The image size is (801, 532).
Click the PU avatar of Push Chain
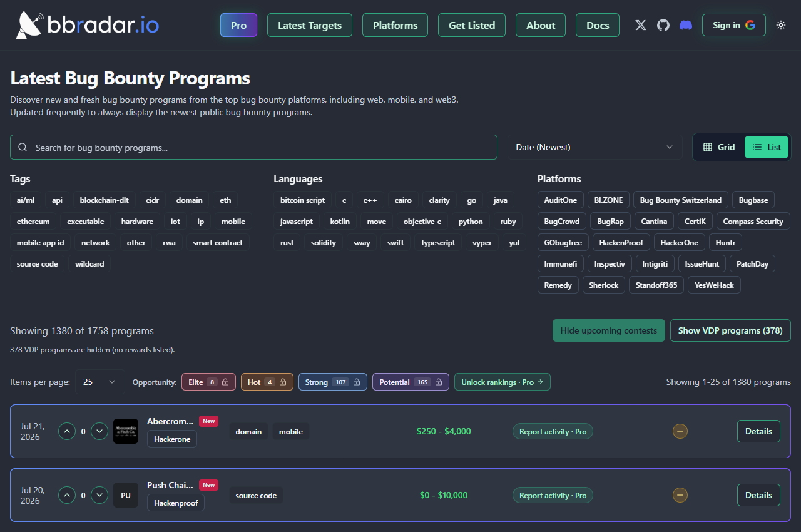tap(126, 495)
